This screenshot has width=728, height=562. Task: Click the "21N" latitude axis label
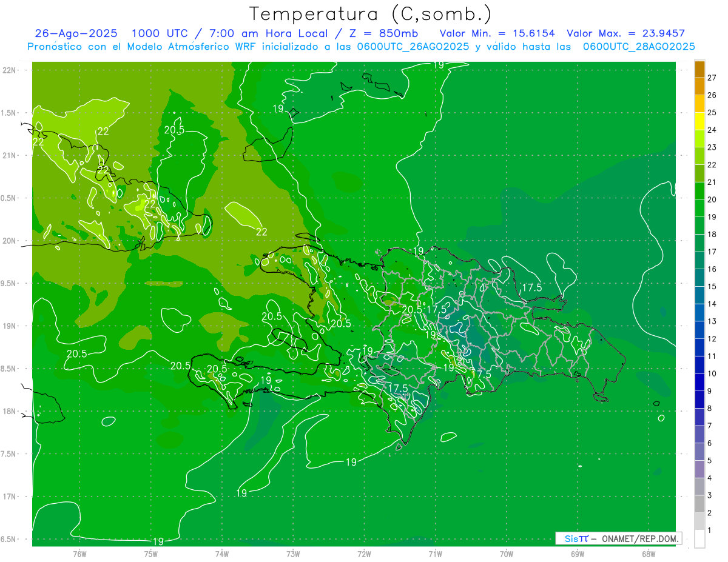tap(9, 155)
